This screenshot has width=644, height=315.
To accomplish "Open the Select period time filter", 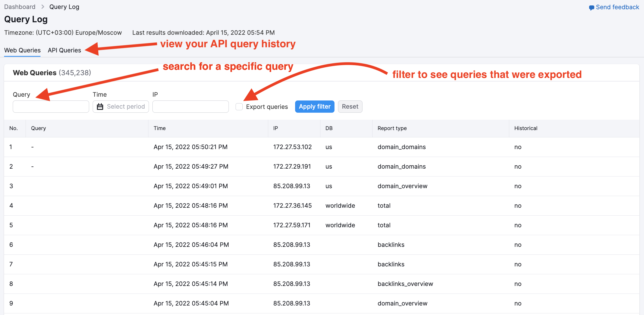I will pyautogui.click(x=125, y=106).
